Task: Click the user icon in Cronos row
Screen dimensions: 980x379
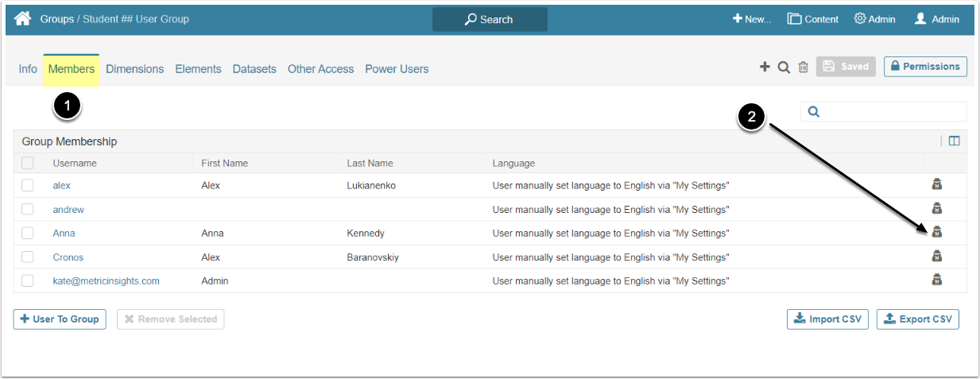Action: pyautogui.click(x=936, y=256)
